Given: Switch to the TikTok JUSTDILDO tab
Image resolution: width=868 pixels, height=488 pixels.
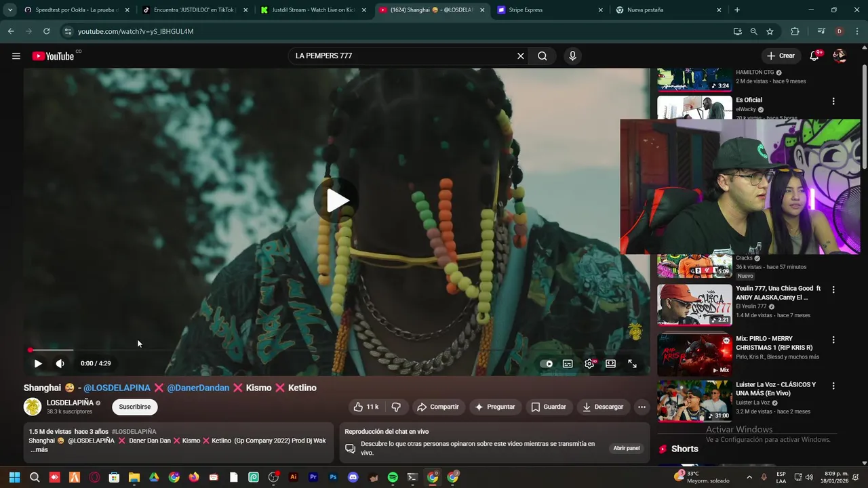Looking at the screenshot, I should point(194,10).
